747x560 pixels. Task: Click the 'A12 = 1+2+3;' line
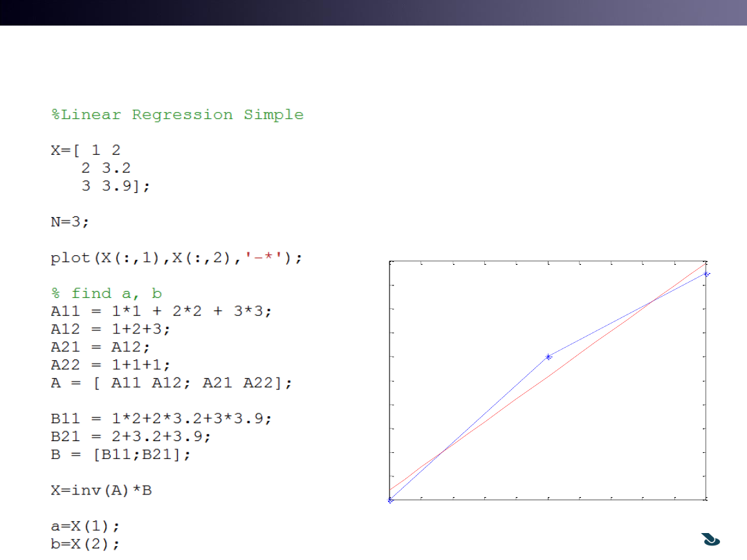pos(111,330)
